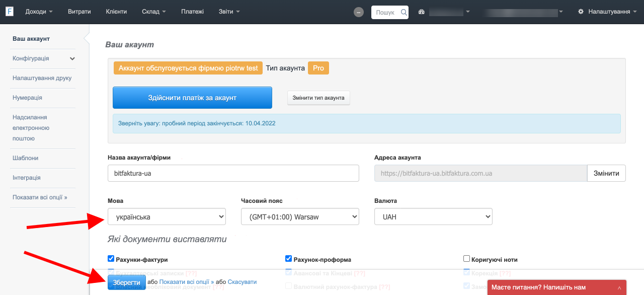Viewport: 644px width, 295px height.
Task: Open the Мова language dropdown
Action: [167, 217]
